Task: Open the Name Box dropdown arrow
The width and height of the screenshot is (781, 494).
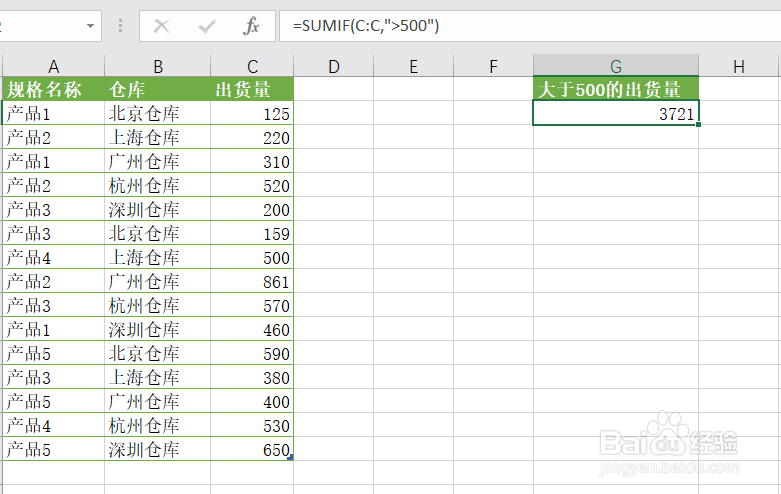Action: coord(90,26)
